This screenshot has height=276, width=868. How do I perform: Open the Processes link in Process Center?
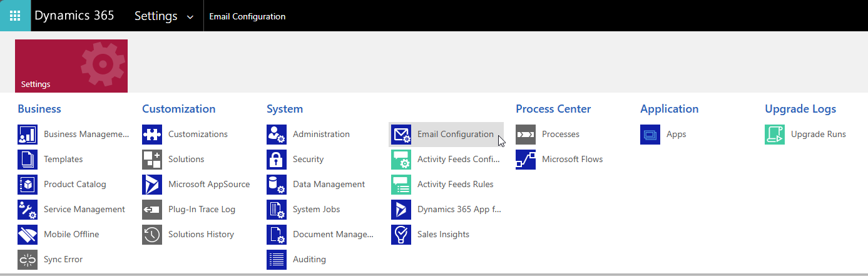pyautogui.click(x=561, y=134)
